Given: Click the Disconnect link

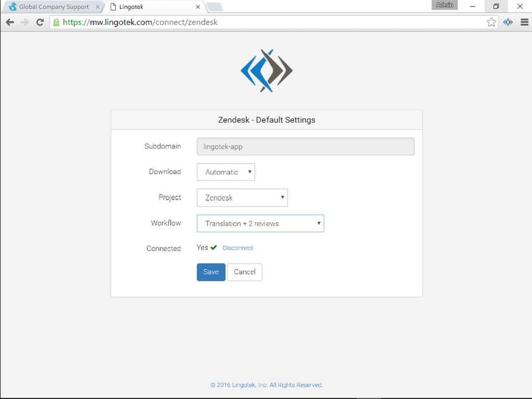Looking at the screenshot, I should point(238,248).
